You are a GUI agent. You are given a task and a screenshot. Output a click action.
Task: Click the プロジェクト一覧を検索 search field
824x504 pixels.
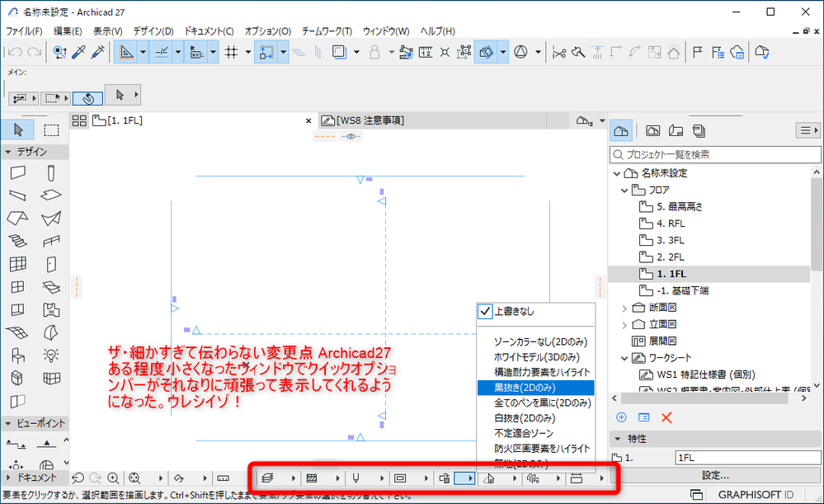point(716,154)
